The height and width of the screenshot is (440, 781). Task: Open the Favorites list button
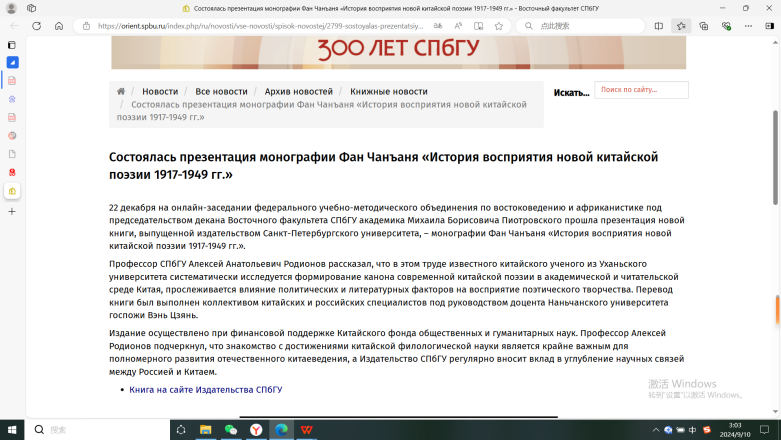click(x=681, y=26)
